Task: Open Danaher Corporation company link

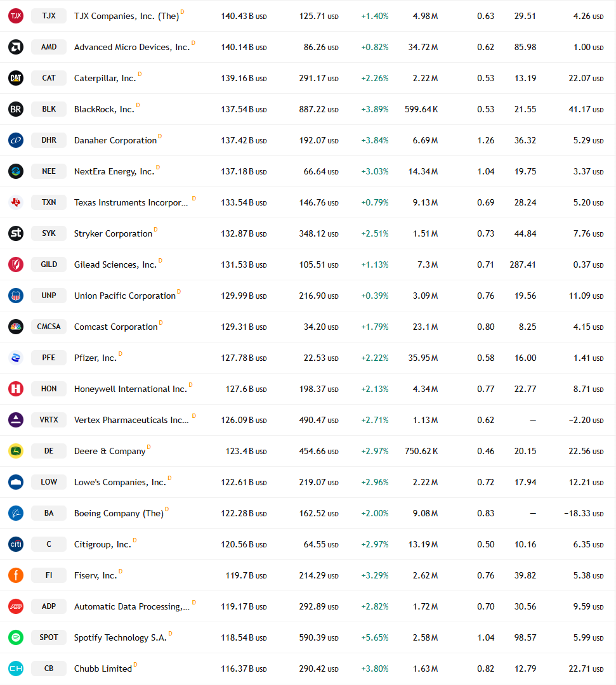Action: (115, 140)
